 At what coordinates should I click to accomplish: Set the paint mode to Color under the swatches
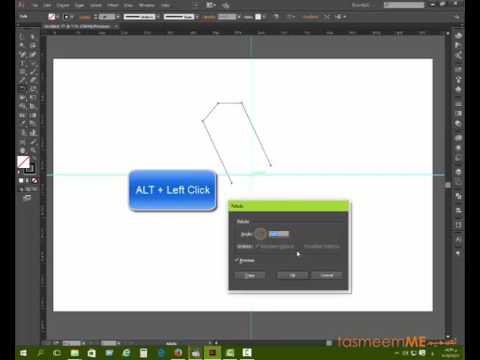pyautogui.click(x=21, y=180)
